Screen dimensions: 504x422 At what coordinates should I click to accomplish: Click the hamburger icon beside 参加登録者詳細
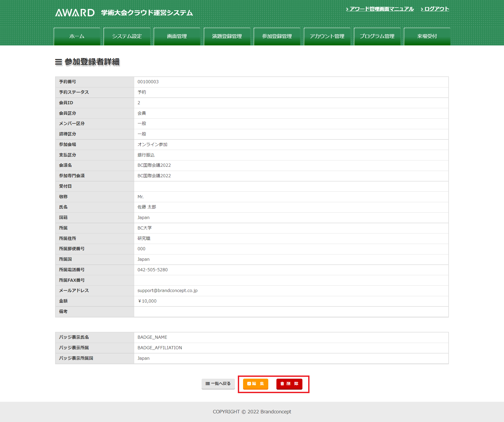(58, 62)
